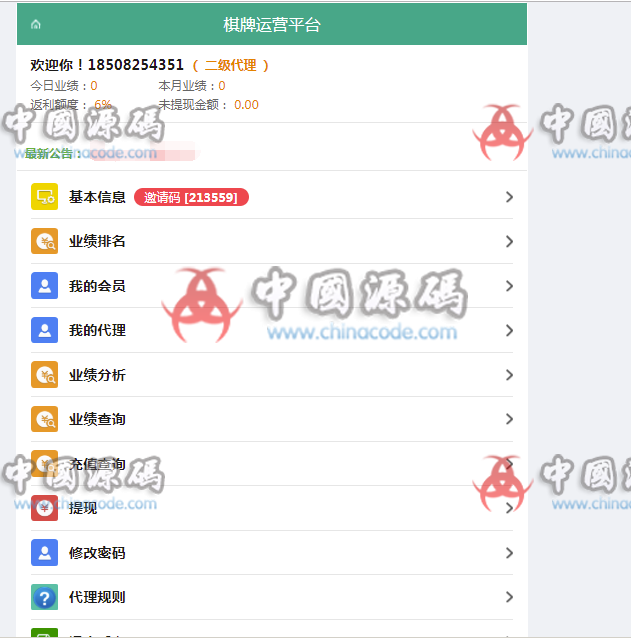631x639 pixels.
Task: Expand the 我的会员 row chevron
Action: point(509,286)
